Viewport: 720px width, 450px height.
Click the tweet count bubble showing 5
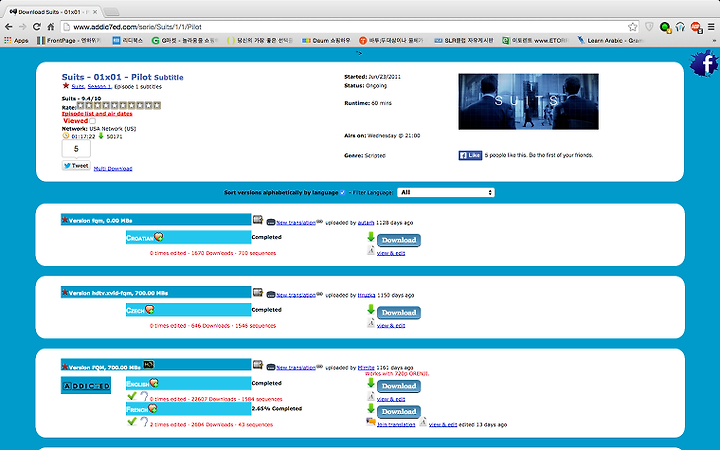click(76, 149)
